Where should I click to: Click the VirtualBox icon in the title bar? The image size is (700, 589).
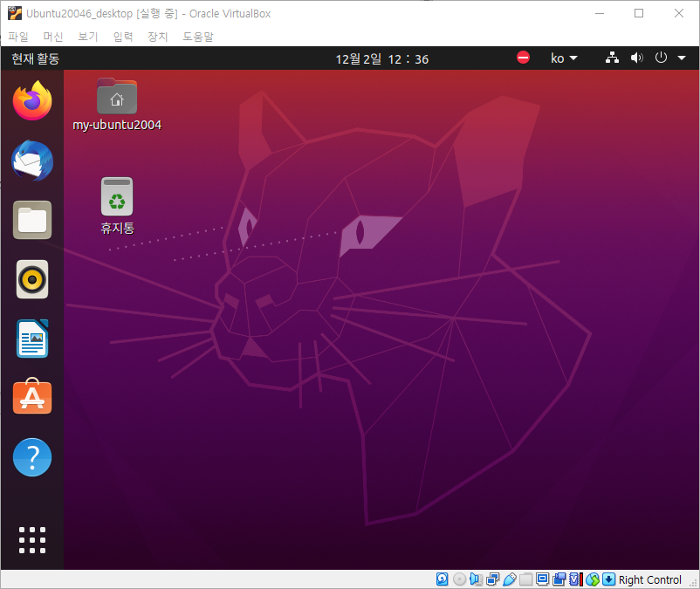click(x=14, y=13)
